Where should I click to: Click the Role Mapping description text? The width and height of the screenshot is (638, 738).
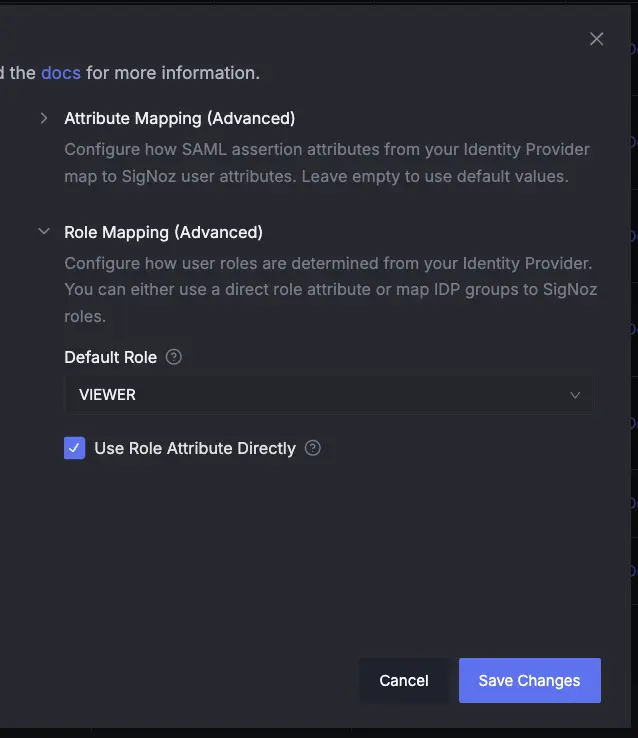pyautogui.click(x=331, y=289)
